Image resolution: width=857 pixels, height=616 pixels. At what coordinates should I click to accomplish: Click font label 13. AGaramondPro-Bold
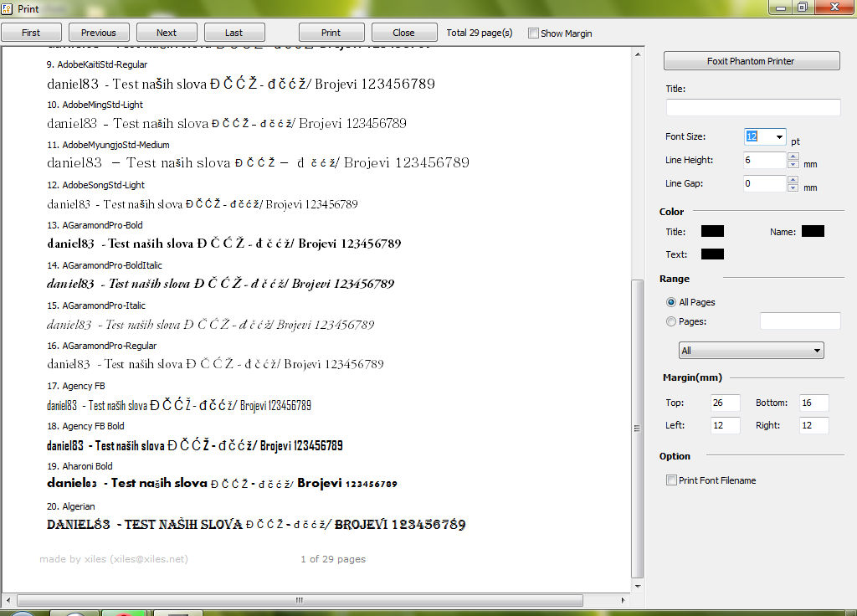click(x=95, y=225)
